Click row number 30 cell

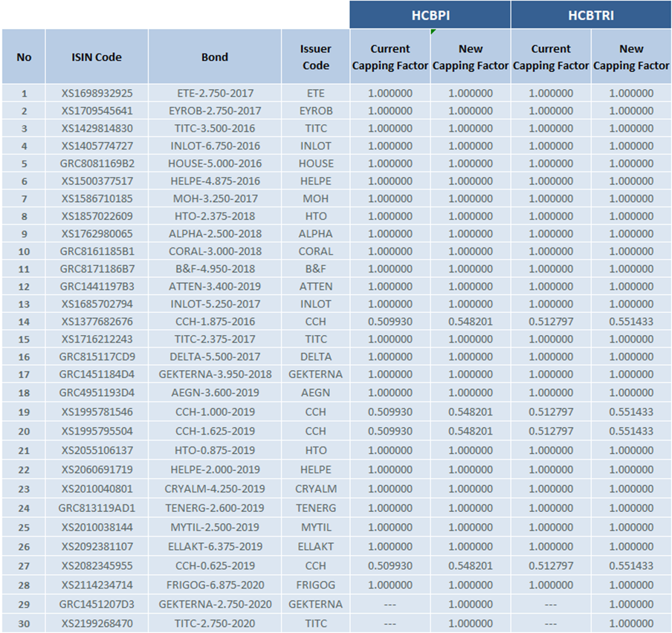[x=24, y=623]
